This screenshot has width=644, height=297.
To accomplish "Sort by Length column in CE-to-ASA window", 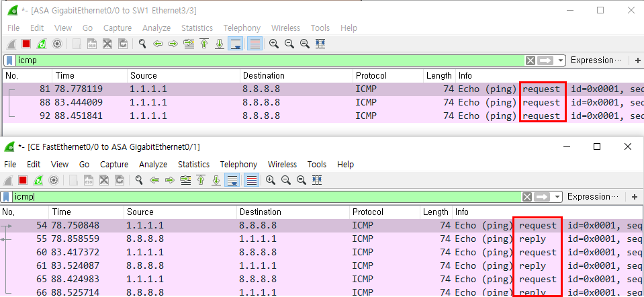I will click(436, 212).
